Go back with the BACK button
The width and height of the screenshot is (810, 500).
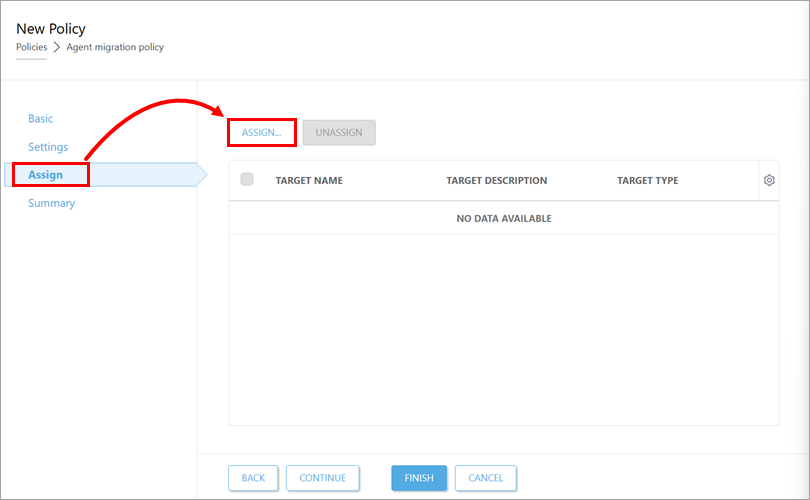253,478
